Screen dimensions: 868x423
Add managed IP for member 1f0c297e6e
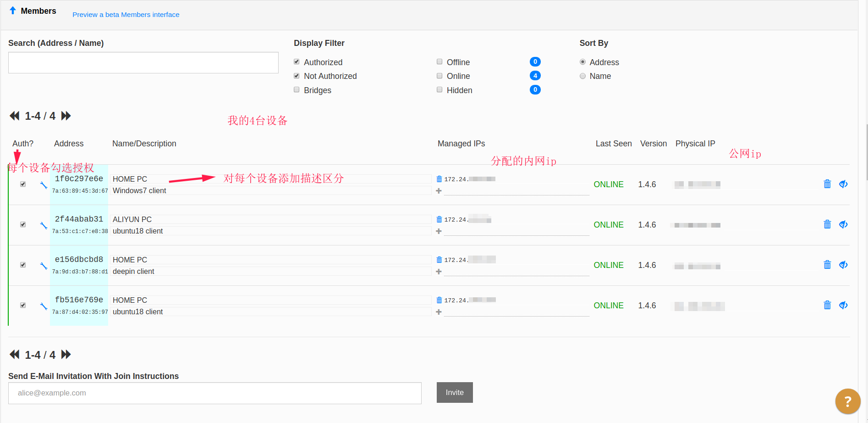(439, 191)
